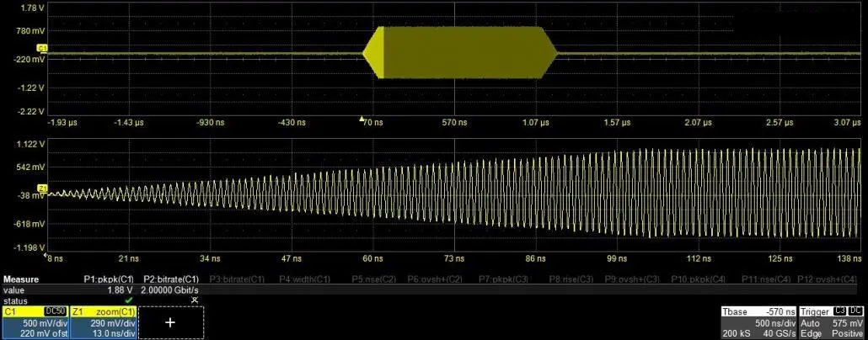Click the C1 trace label on upper grid
The width and height of the screenshot is (868, 340).
click(x=42, y=49)
